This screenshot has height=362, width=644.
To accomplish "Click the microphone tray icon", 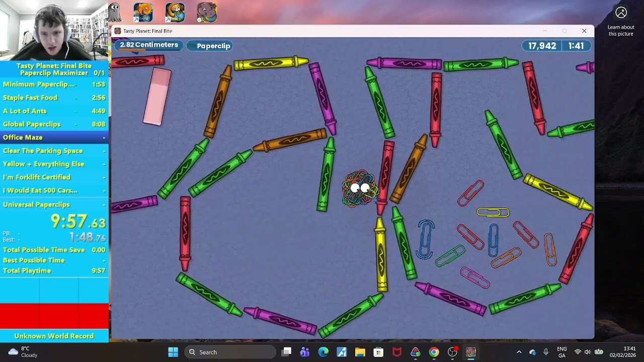I will pyautogui.click(x=546, y=352).
